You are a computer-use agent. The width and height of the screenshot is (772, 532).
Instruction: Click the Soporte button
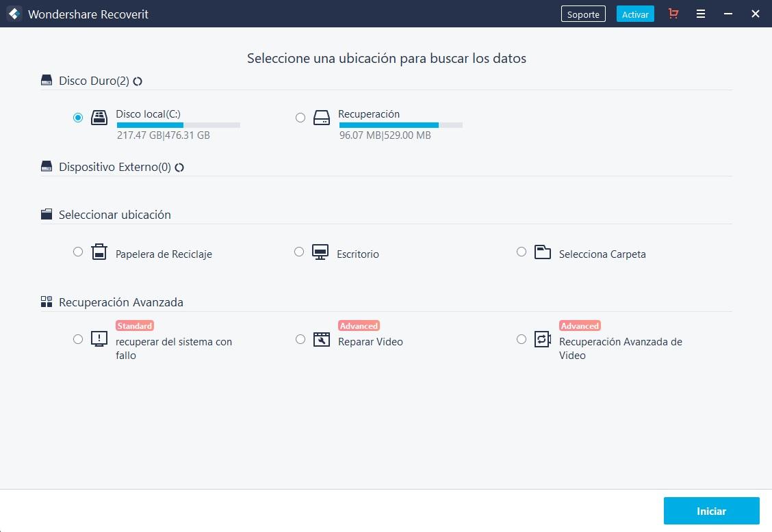click(x=583, y=14)
